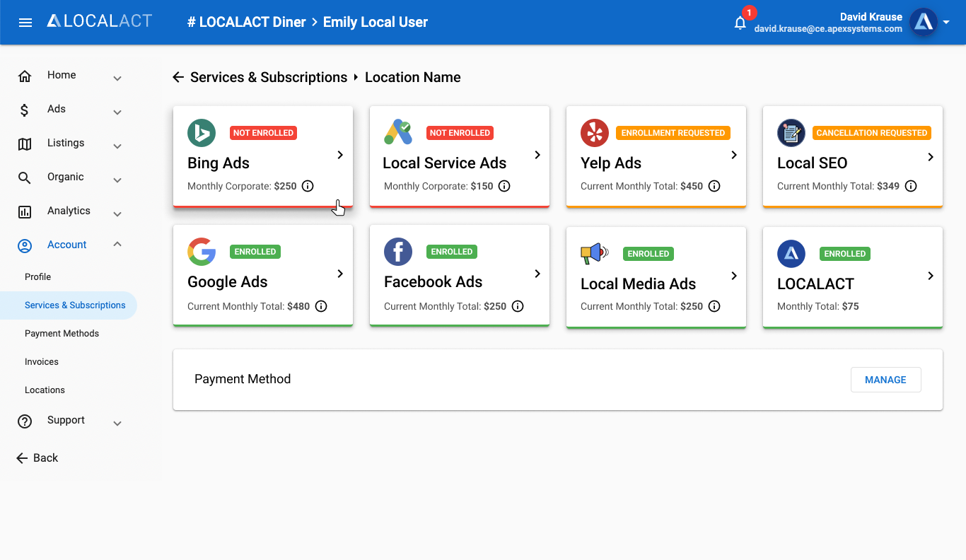This screenshot has width=966, height=560.
Task: Open Local Service Ads details chevron
Action: click(537, 155)
